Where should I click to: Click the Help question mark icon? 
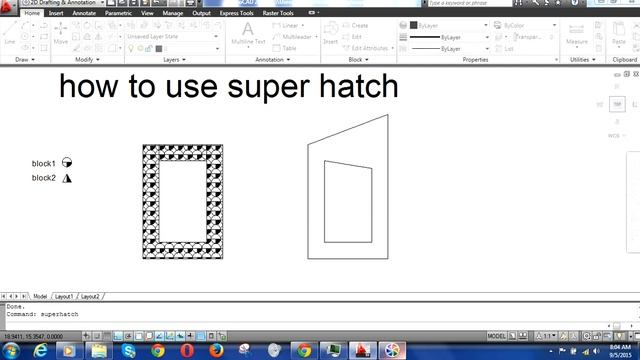[575, 2]
